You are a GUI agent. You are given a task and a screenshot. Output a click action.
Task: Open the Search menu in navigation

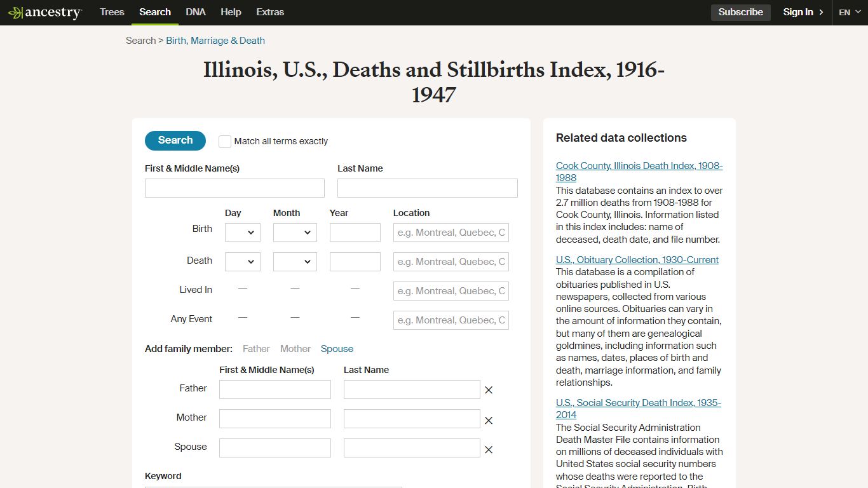pos(155,12)
